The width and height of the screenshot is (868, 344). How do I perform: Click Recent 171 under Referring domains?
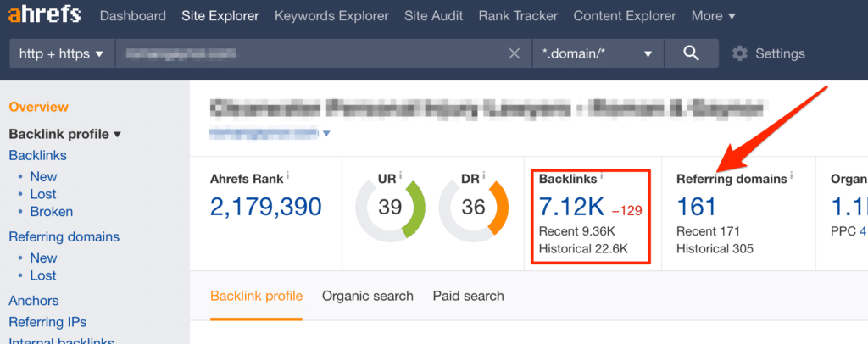point(708,231)
